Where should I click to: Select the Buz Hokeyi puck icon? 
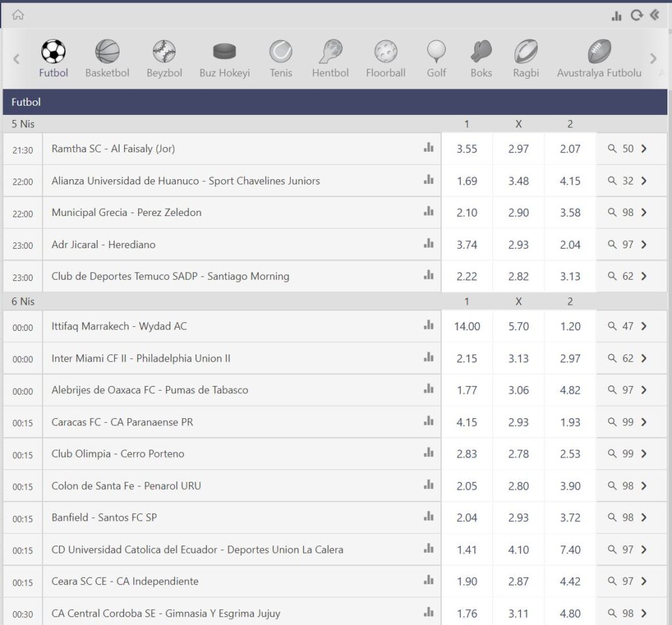[224, 51]
